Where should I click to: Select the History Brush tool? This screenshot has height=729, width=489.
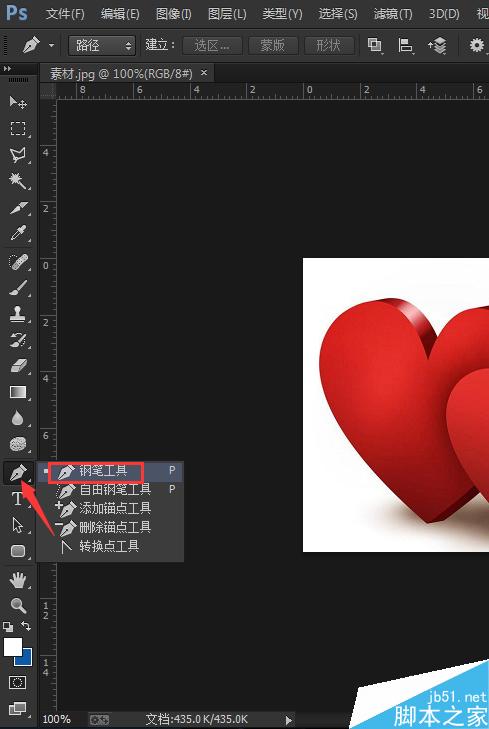coord(18,340)
